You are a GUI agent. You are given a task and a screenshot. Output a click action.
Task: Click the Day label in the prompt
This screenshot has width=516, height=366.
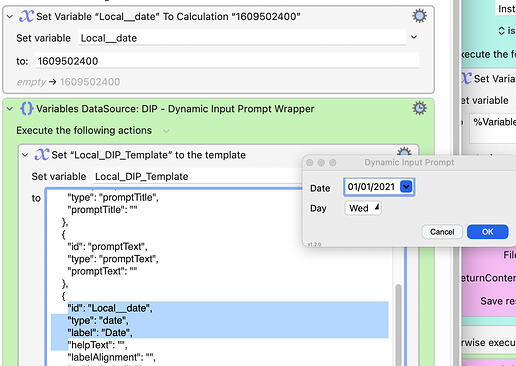click(318, 208)
